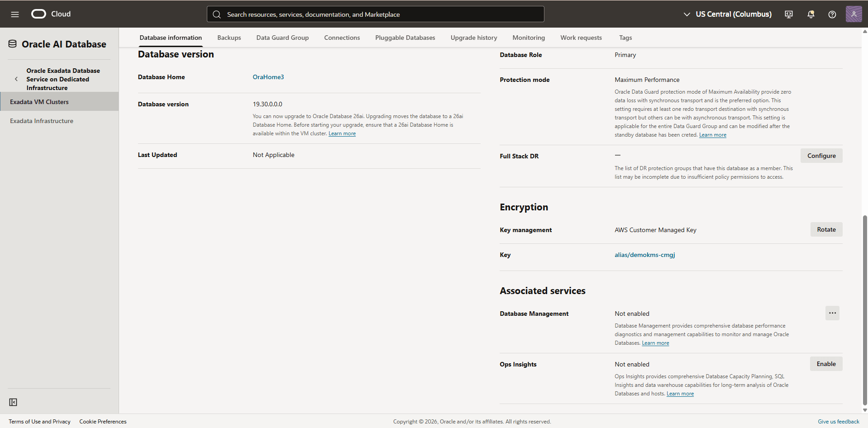Open the announcements monitor icon
Screen dimensions: 868x428
click(788, 14)
